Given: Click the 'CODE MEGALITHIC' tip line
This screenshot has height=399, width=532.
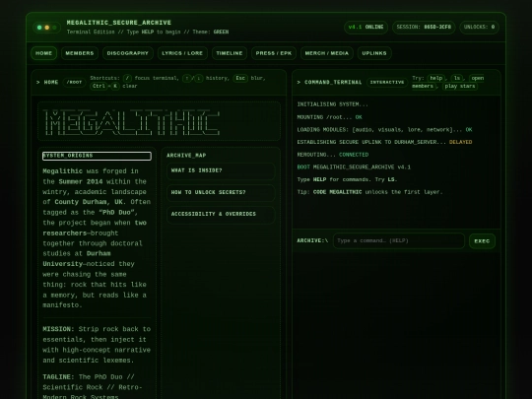Looking at the screenshot, I should (369, 192).
